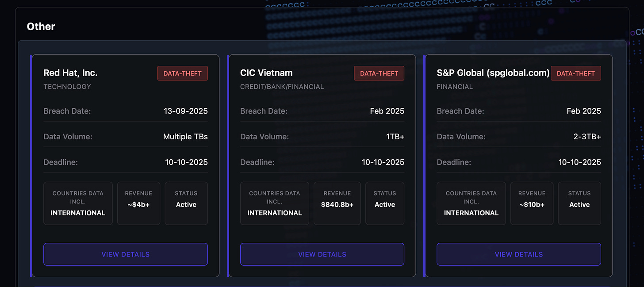Click the CREDIT/BANK/FINANCIAL category label

click(282, 87)
